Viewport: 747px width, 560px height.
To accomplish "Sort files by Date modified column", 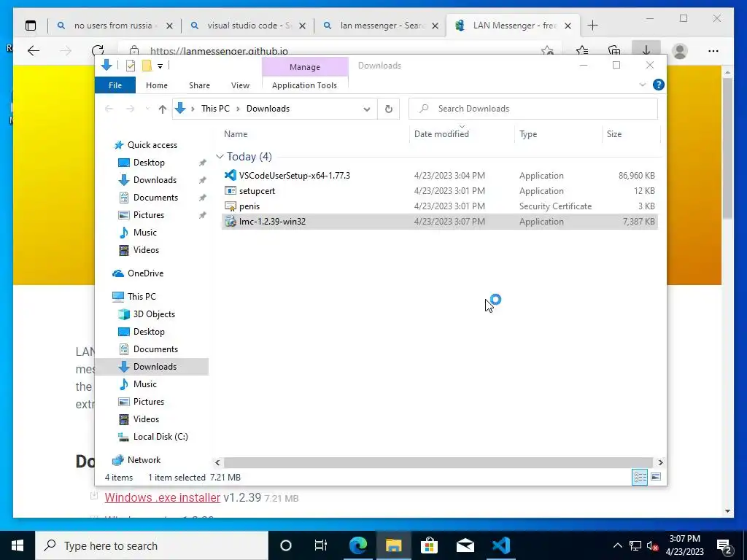I will pos(462,134).
